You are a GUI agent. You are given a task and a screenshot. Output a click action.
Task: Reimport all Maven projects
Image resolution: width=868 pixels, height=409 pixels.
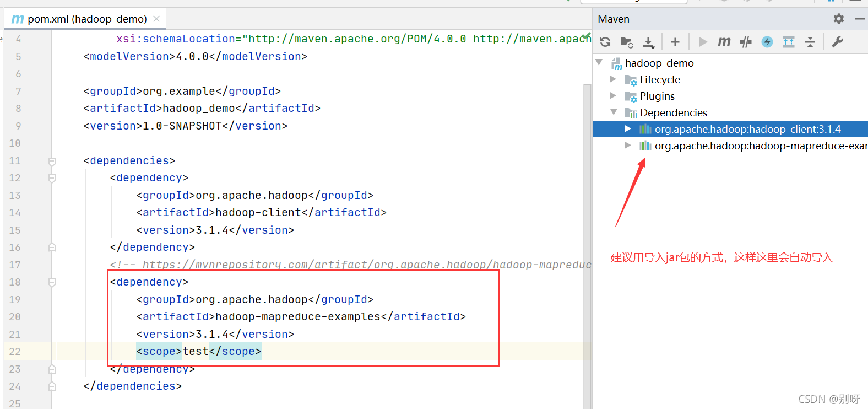pyautogui.click(x=605, y=42)
